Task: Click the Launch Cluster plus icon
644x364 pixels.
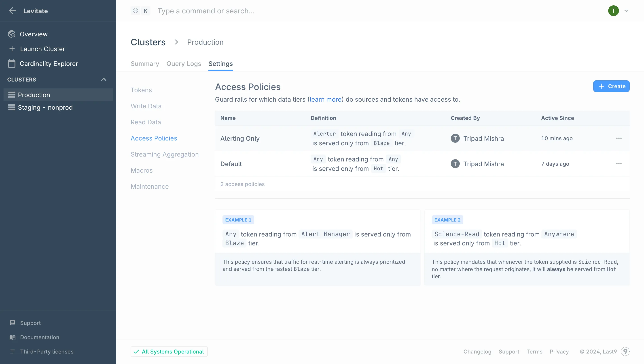Action: pos(12,49)
